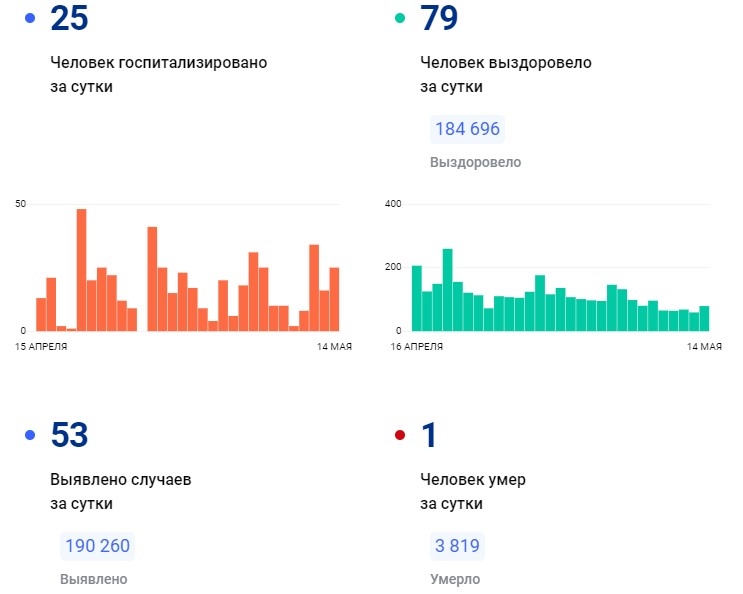Click the '15 АПРЕЛЯ' axis label
The image size is (743, 594).
point(40,346)
